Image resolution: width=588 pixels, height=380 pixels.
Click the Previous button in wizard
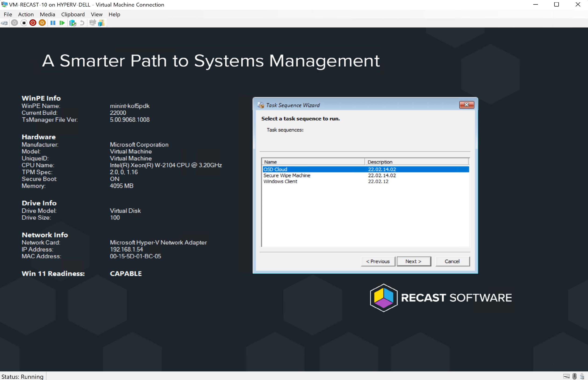coord(378,261)
